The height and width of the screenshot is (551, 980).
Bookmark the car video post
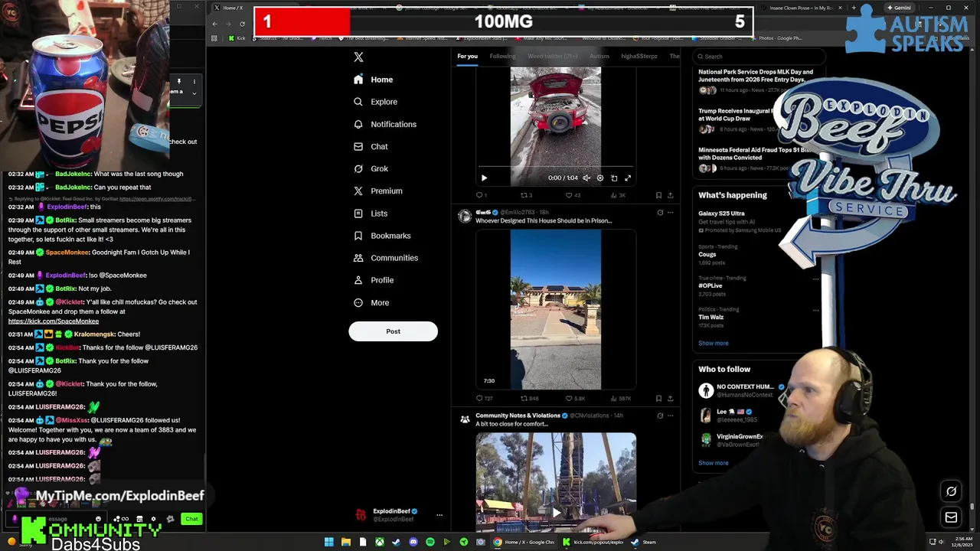tap(658, 195)
